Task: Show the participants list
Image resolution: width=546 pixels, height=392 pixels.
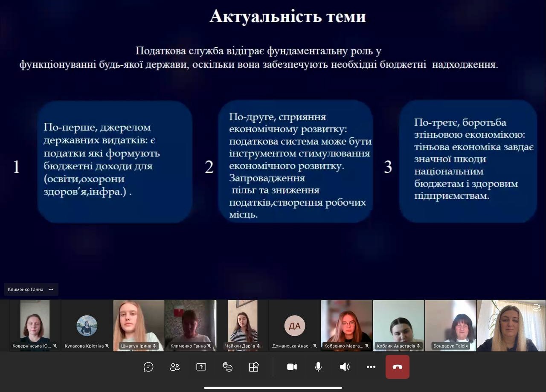Action: [x=175, y=367]
